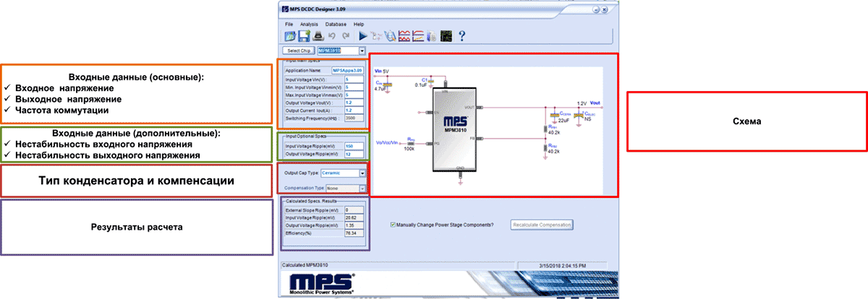Click the Max. Input Voltage Vinmax(V) field
The image size is (868, 299).
coord(354,95)
